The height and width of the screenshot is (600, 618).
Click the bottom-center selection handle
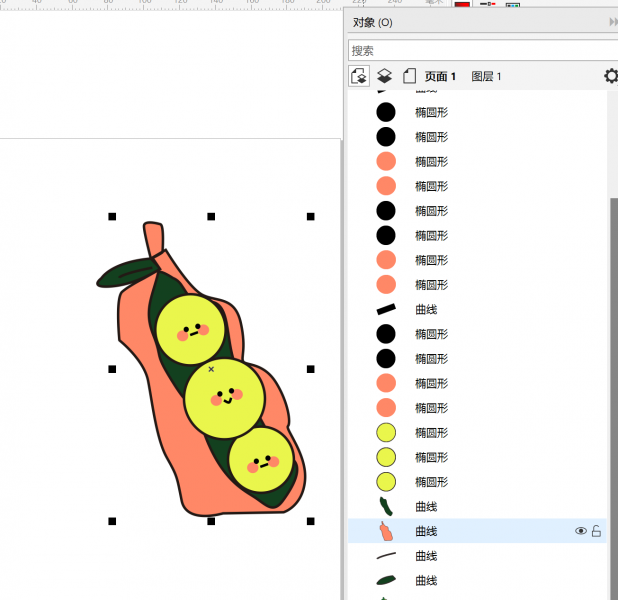click(211, 521)
